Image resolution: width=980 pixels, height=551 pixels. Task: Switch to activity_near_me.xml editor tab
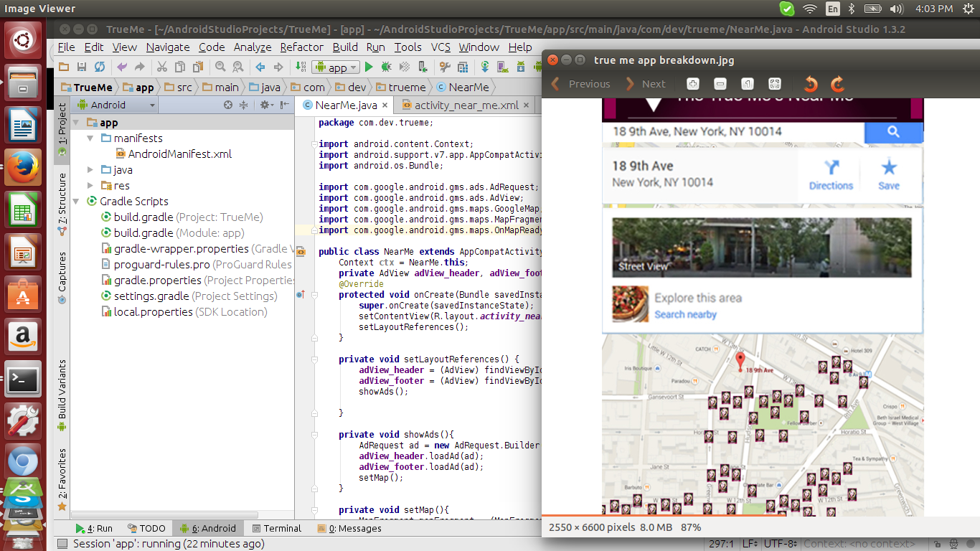[x=466, y=105]
